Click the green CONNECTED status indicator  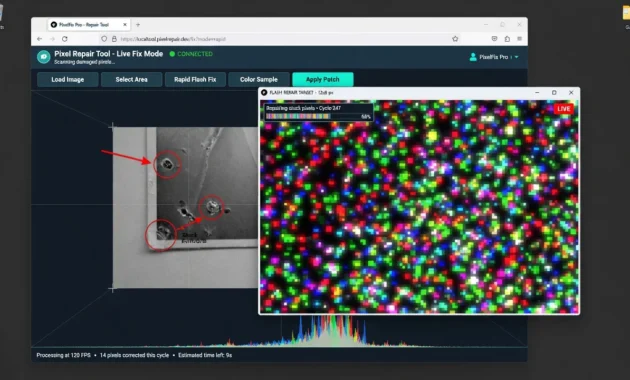coord(191,54)
